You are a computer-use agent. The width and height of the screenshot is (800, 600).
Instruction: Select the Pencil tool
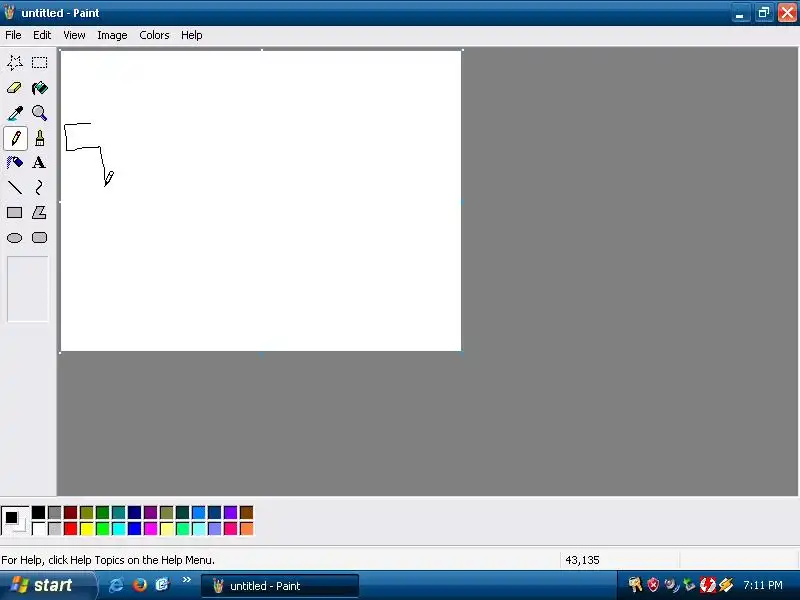coord(15,138)
